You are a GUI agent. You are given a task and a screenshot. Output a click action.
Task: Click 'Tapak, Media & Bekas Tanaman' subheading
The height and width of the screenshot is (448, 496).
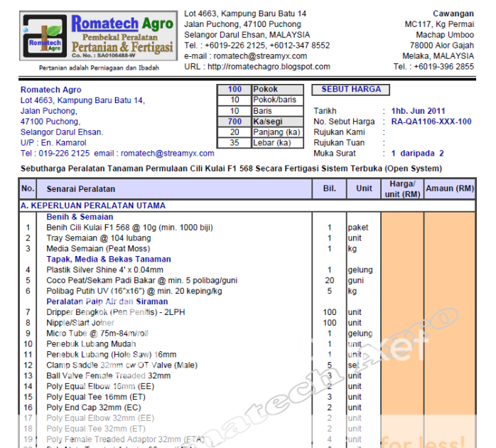[109, 260]
